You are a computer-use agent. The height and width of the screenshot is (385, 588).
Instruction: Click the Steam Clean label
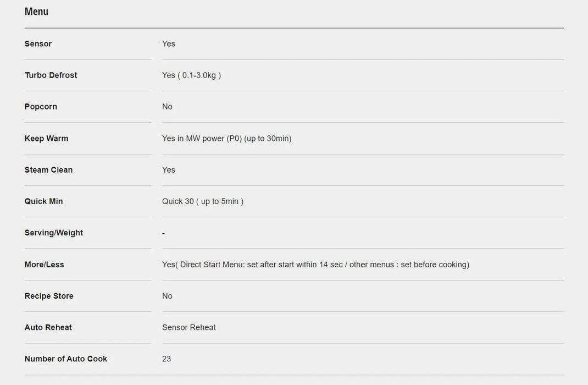coord(48,170)
